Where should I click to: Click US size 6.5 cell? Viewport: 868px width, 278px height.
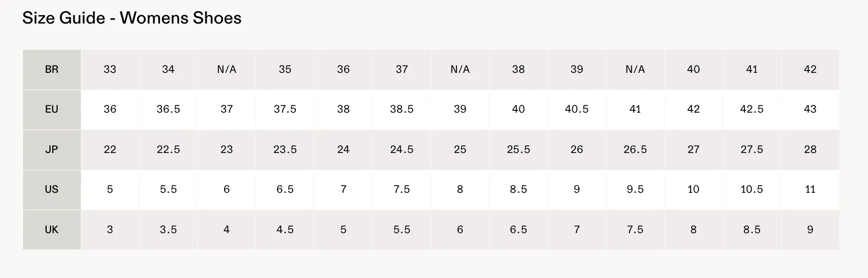click(285, 189)
